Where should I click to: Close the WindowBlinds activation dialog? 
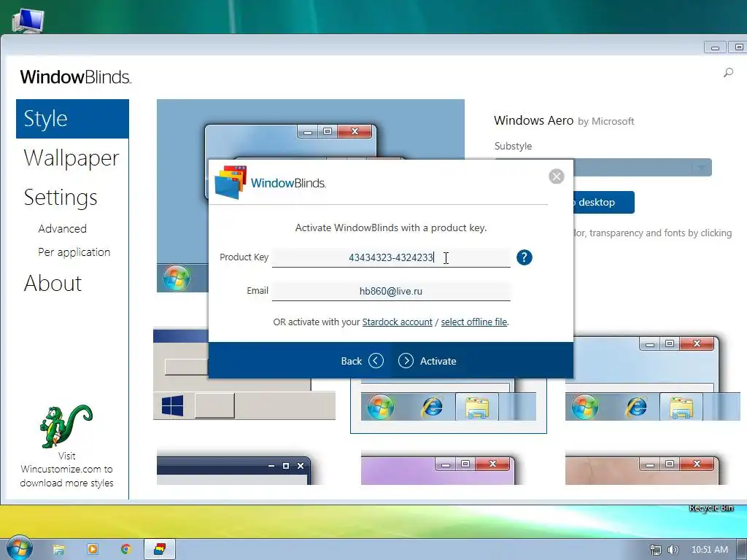(556, 176)
